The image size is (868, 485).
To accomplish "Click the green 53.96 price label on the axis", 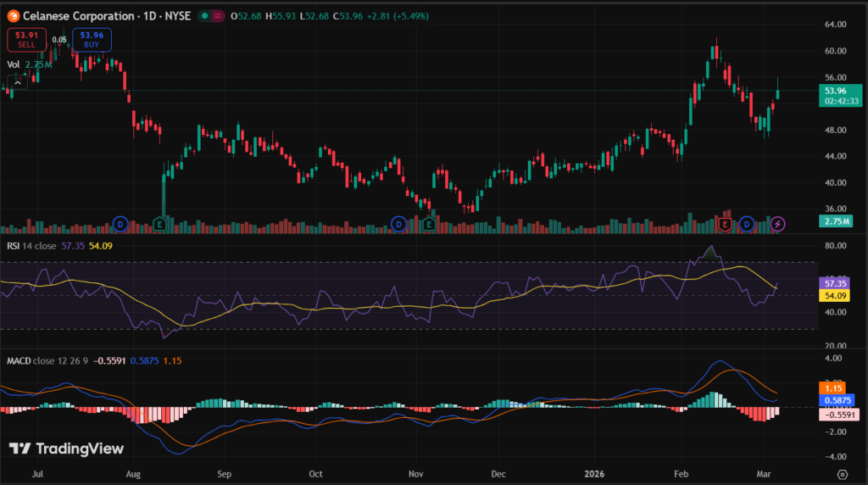I will 834,91.
